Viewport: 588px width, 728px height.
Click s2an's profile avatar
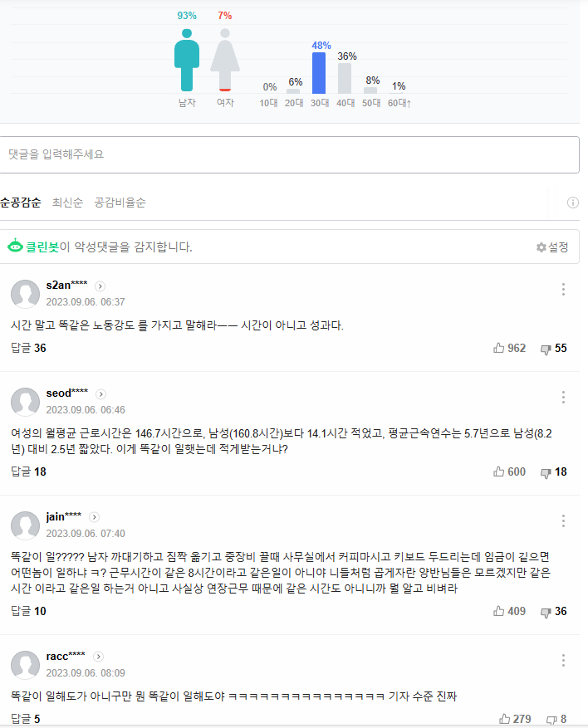pos(25,294)
